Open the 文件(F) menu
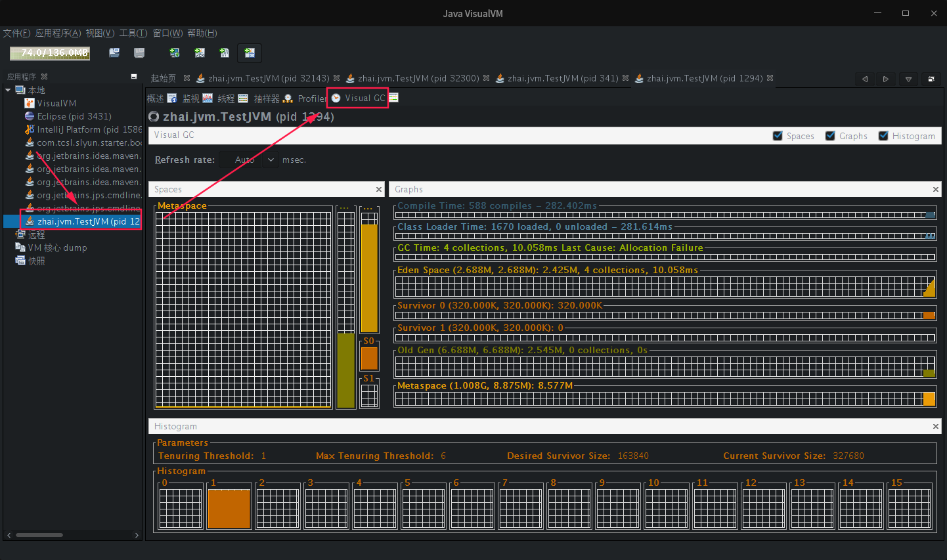Screen dimensions: 947x560 [16, 33]
